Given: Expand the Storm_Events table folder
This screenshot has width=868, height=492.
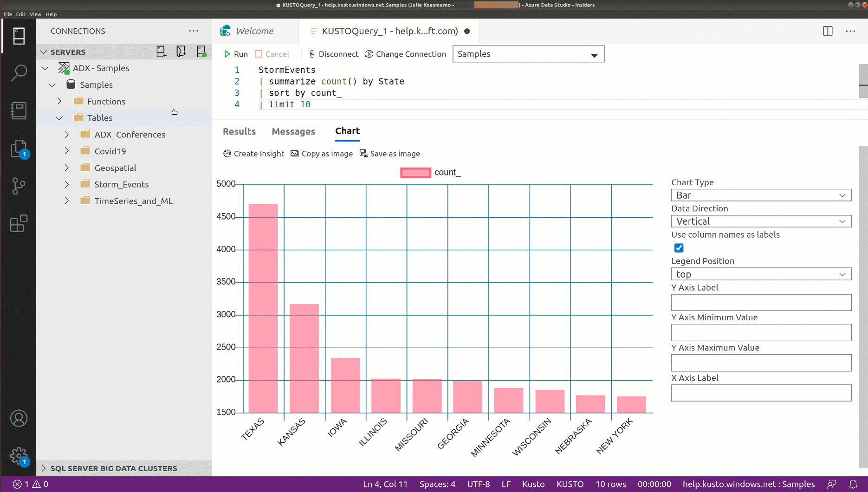Looking at the screenshot, I should pos(66,184).
